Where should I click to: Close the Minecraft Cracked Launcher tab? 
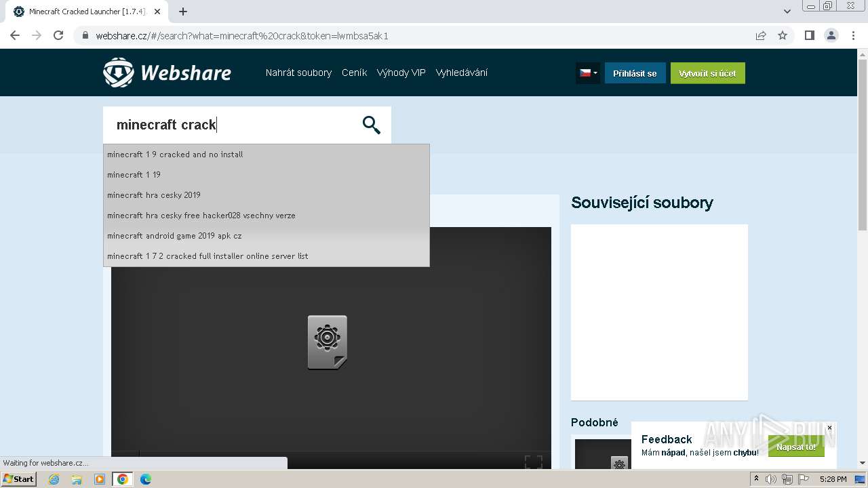[x=157, y=12]
